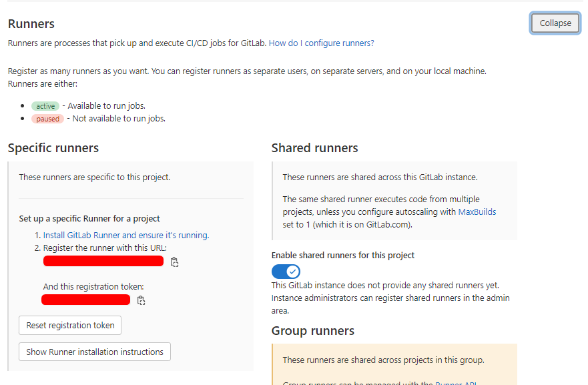The height and width of the screenshot is (385, 588).
Task: Open 'Install GitLab Runner and ensure it's running' link
Action: [x=126, y=235]
